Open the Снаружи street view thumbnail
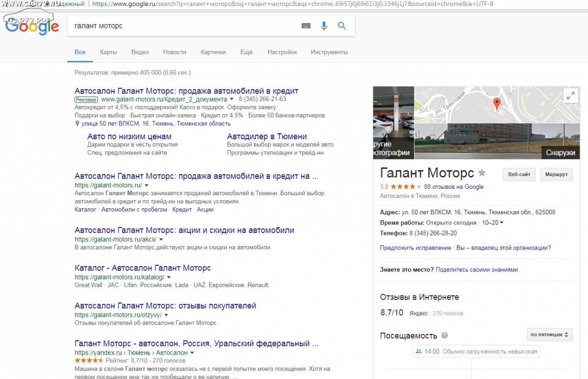This screenshot has height=379, width=588. (497, 141)
